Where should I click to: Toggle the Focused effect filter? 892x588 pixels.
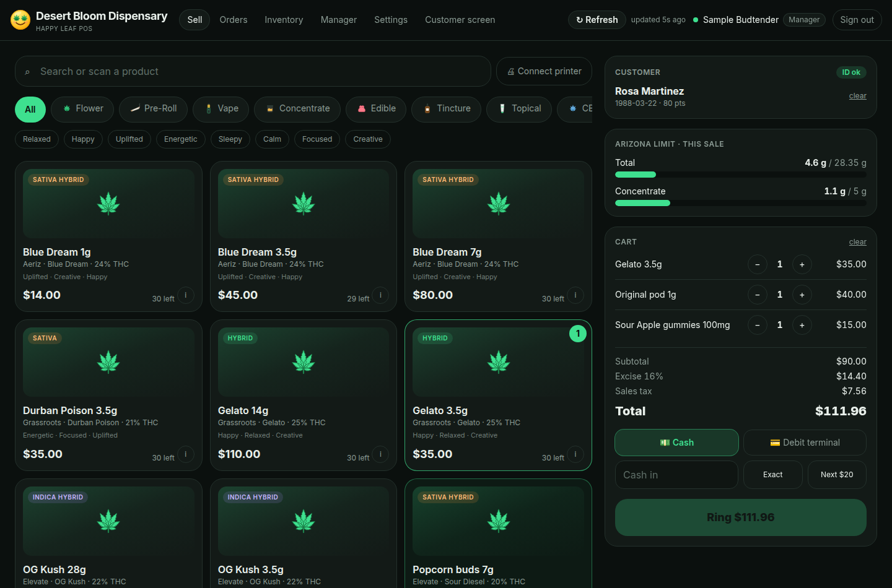[x=317, y=139]
